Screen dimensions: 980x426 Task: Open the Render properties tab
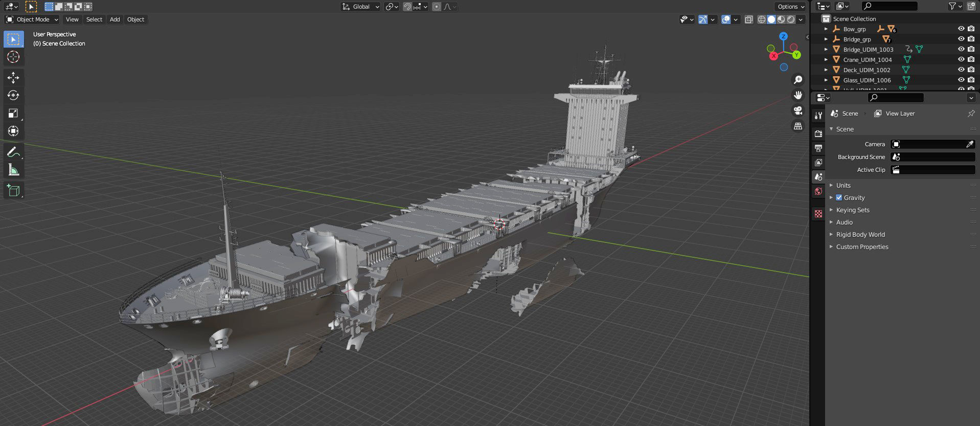[x=818, y=134]
